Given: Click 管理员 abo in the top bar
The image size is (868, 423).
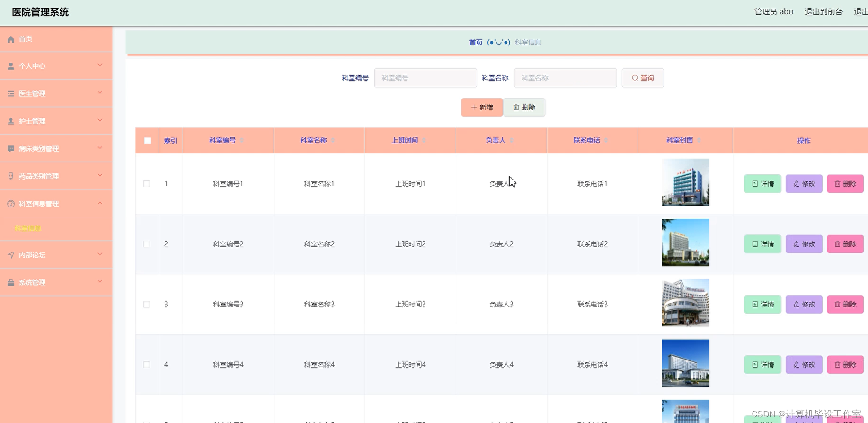Looking at the screenshot, I should (x=774, y=12).
